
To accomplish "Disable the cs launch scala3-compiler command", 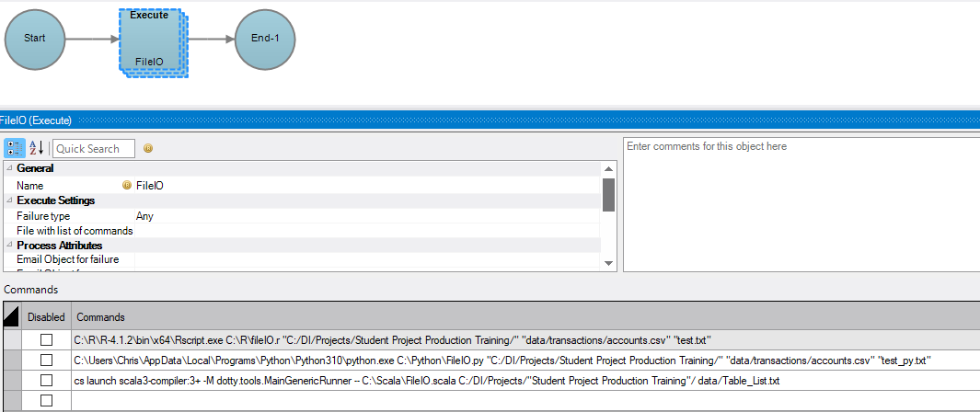I will [46, 381].
